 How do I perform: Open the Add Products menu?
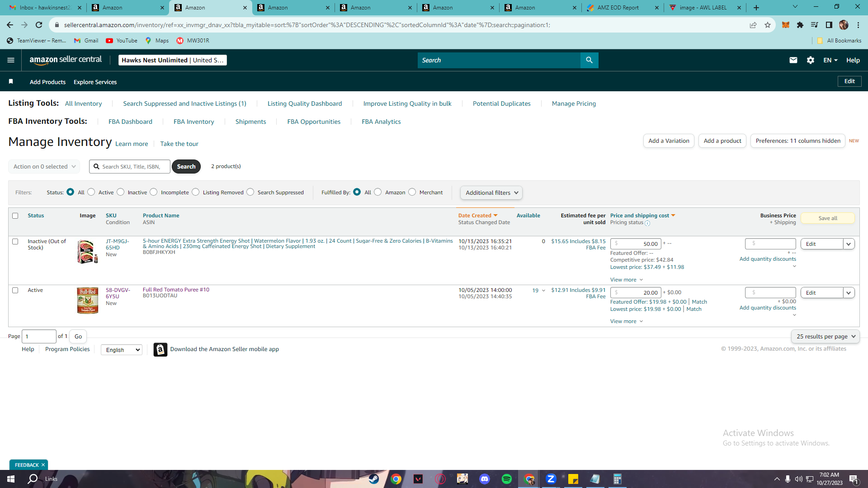[x=47, y=82]
